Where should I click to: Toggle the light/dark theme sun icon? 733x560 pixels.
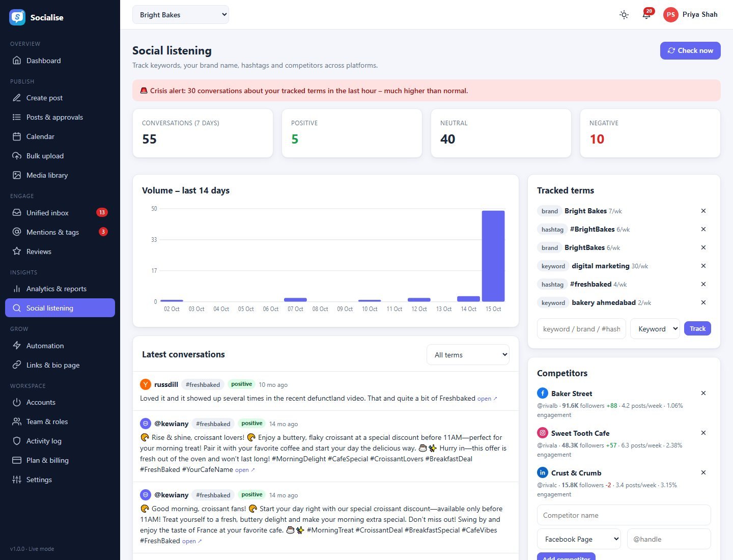(624, 15)
